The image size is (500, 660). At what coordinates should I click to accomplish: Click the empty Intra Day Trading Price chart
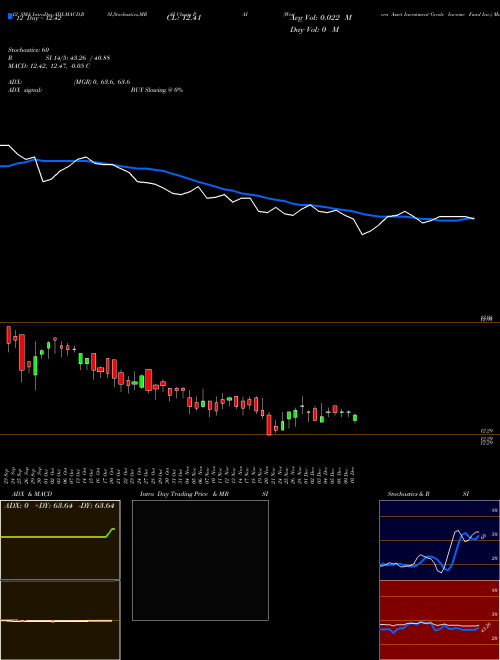click(x=200, y=560)
